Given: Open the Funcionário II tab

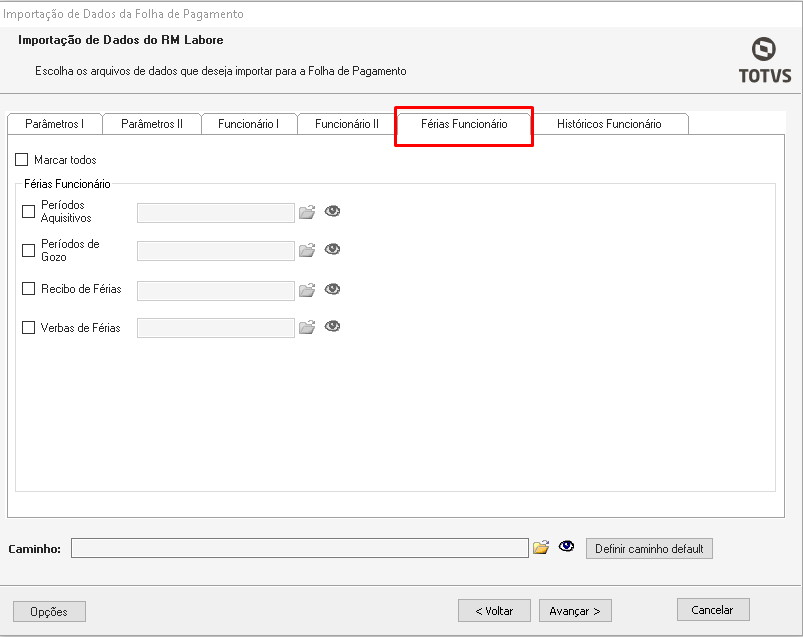Looking at the screenshot, I should tap(347, 124).
